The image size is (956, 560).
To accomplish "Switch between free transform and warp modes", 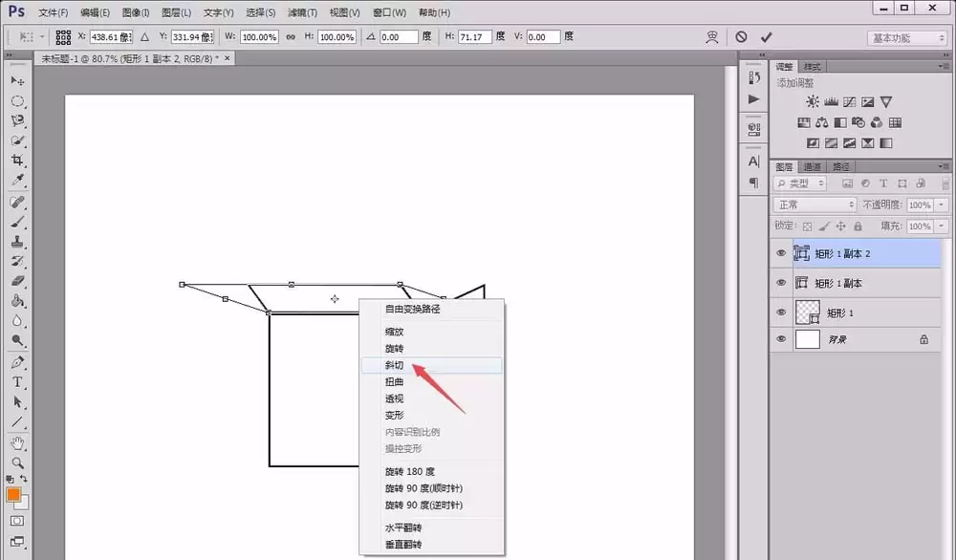I will tap(711, 37).
